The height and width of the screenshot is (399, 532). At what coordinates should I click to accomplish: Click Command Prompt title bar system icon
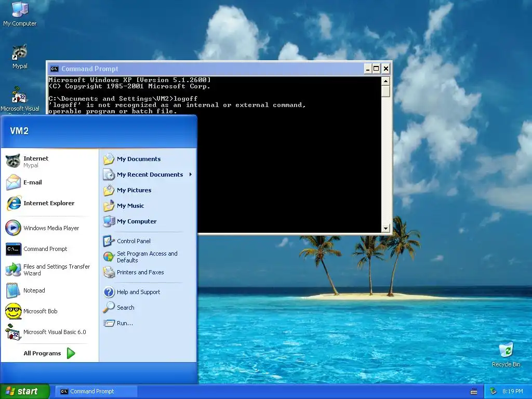coord(54,69)
